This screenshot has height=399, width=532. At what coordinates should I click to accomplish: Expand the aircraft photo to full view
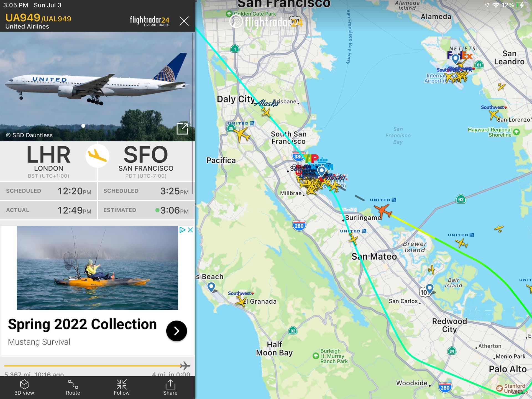182,129
